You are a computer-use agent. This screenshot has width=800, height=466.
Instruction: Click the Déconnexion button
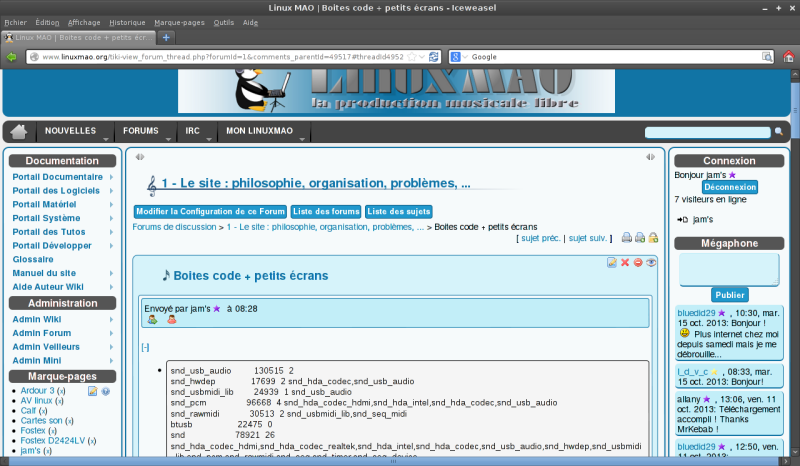[730, 187]
